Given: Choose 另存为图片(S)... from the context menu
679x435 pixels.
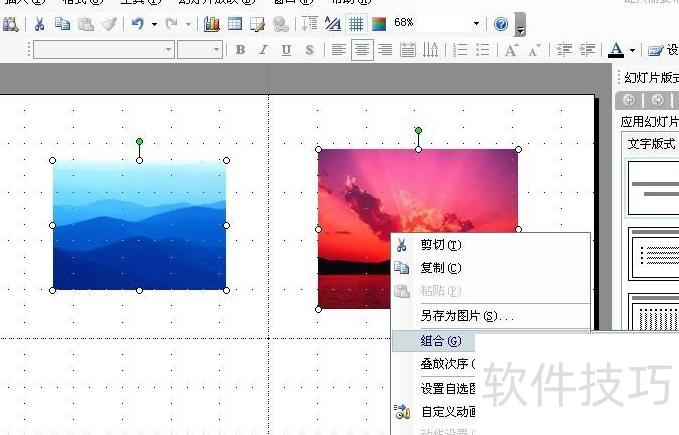Looking at the screenshot, I should 491,316.
